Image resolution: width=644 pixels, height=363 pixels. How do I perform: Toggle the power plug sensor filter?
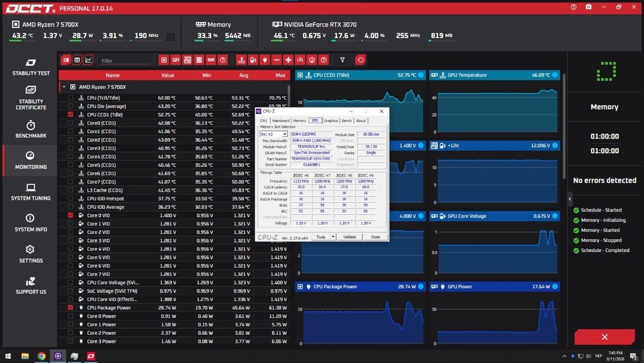point(265,60)
